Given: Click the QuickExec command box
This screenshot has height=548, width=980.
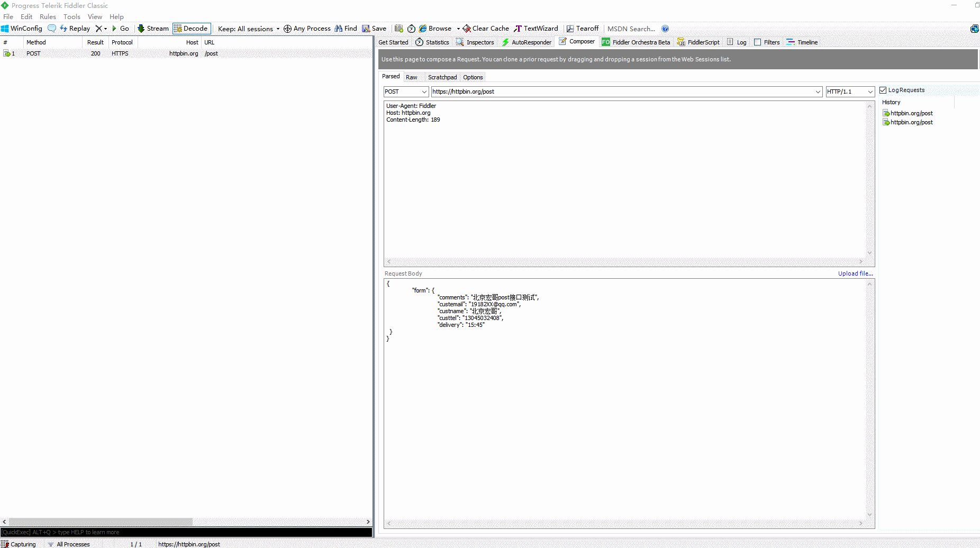Looking at the screenshot, I should pos(186,532).
